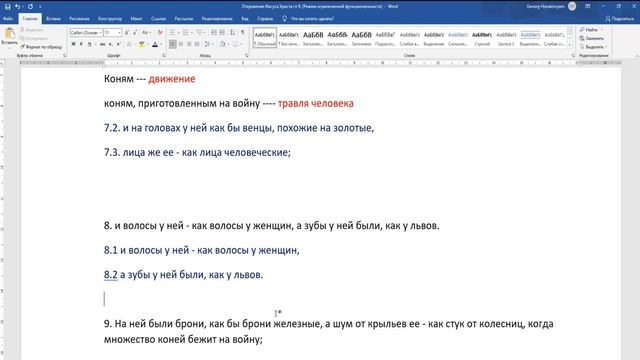Image resolution: width=640 pixels, height=360 pixels.
Task: Copy the selection with the Копировать icon
Action: [33, 38]
